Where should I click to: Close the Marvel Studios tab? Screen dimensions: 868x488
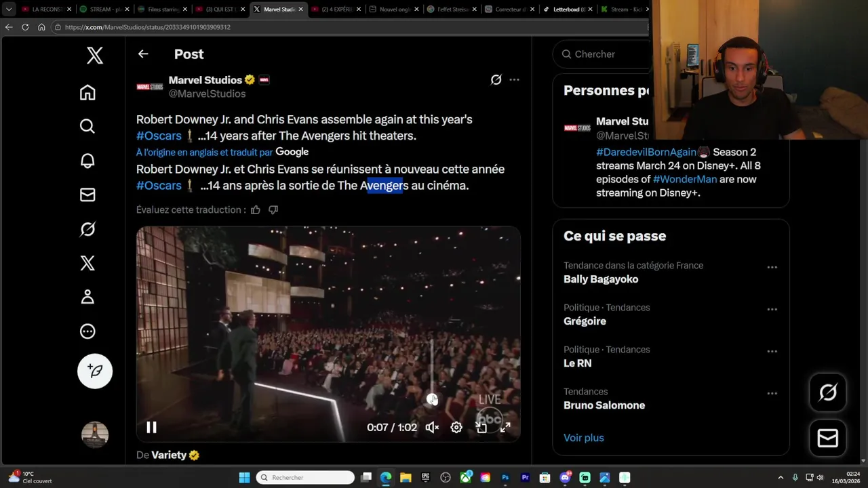[300, 9]
